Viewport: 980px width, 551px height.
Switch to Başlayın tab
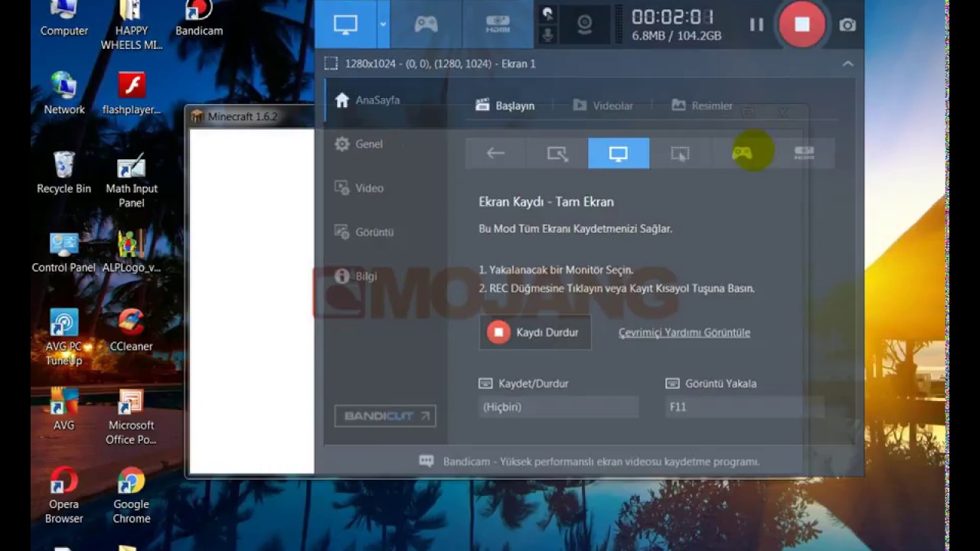pyautogui.click(x=505, y=106)
